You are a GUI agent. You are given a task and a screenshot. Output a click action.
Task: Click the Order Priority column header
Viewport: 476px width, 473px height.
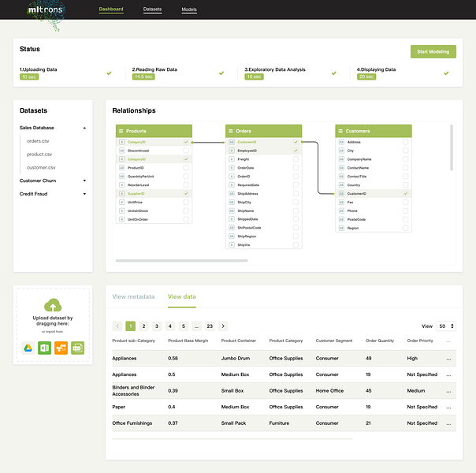[420, 341]
